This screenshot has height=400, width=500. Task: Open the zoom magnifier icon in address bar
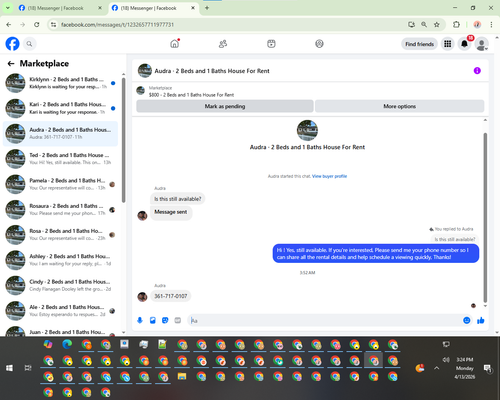424,24
